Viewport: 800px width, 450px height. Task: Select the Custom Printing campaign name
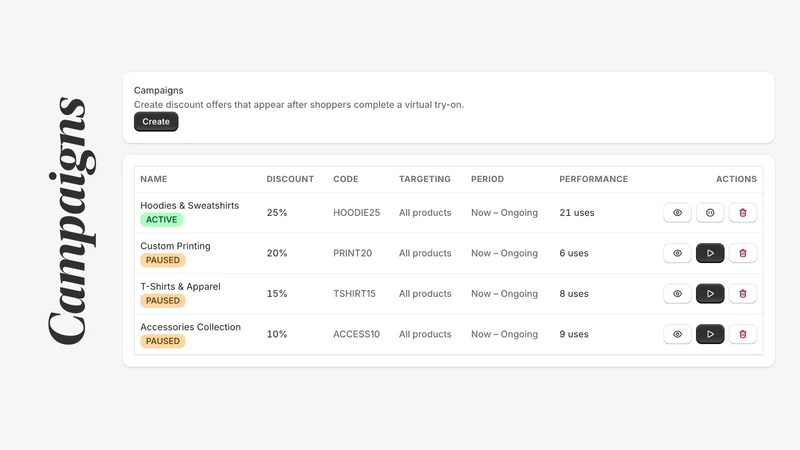[x=175, y=246]
